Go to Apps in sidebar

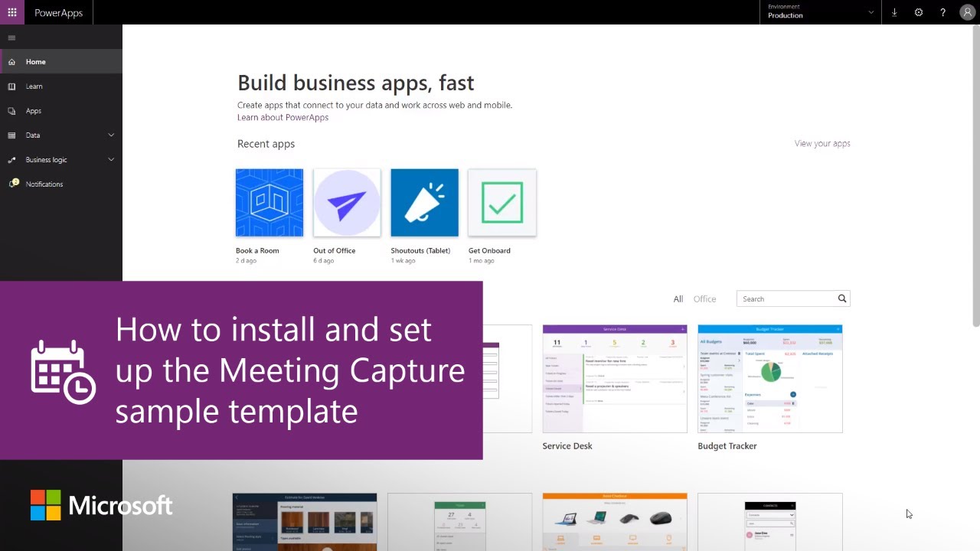tap(61, 111)
